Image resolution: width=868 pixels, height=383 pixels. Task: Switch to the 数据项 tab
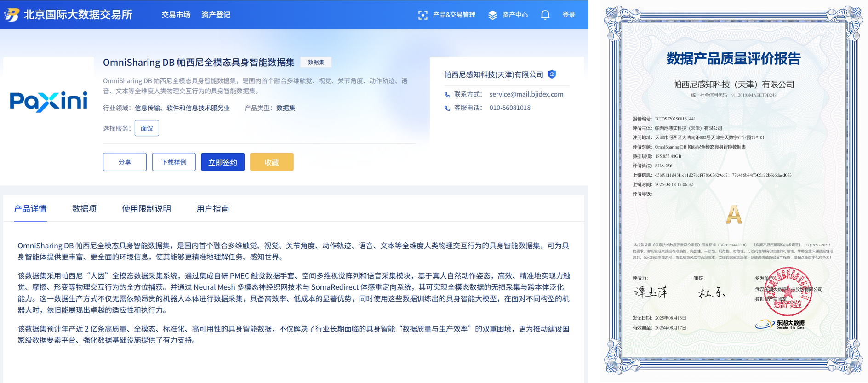84,209
